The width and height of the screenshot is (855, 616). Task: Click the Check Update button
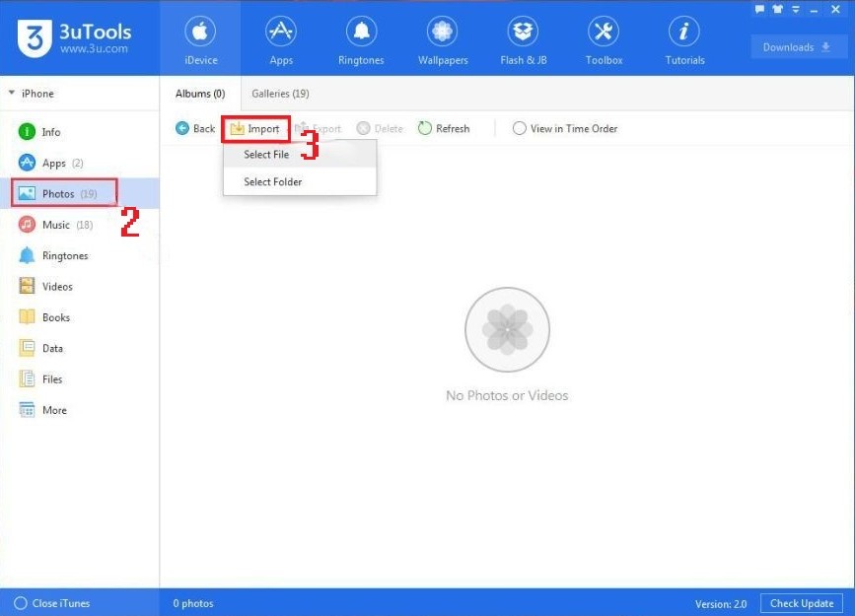(x=801, y=603)
